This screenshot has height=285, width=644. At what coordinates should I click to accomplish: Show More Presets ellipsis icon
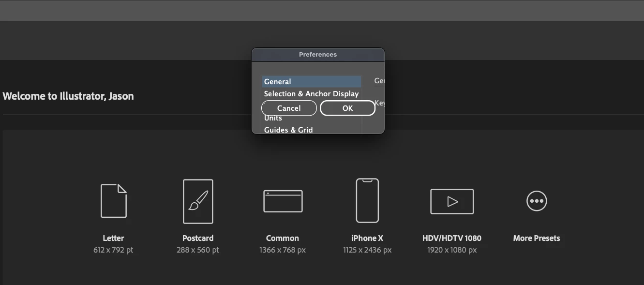pyautogui.click(x=537, y=201)
